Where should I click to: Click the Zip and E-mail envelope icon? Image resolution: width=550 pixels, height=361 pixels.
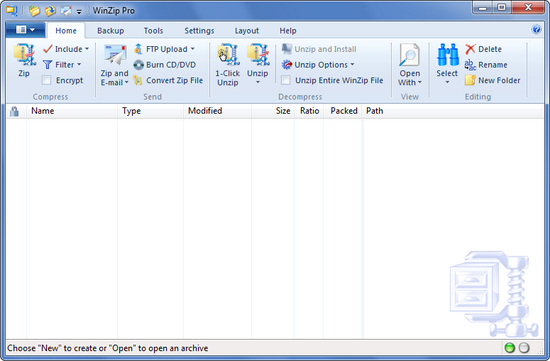pyautogui.click(x=115, y=55)
